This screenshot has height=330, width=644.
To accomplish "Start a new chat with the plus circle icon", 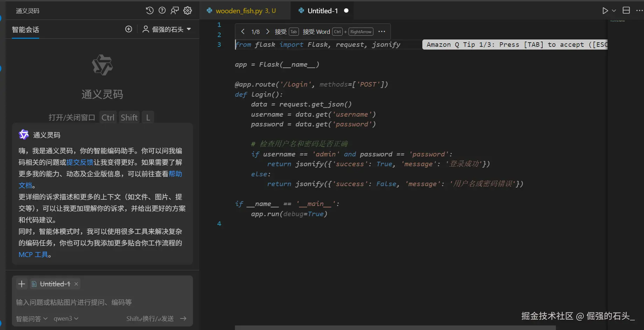I will click(129, 29).
